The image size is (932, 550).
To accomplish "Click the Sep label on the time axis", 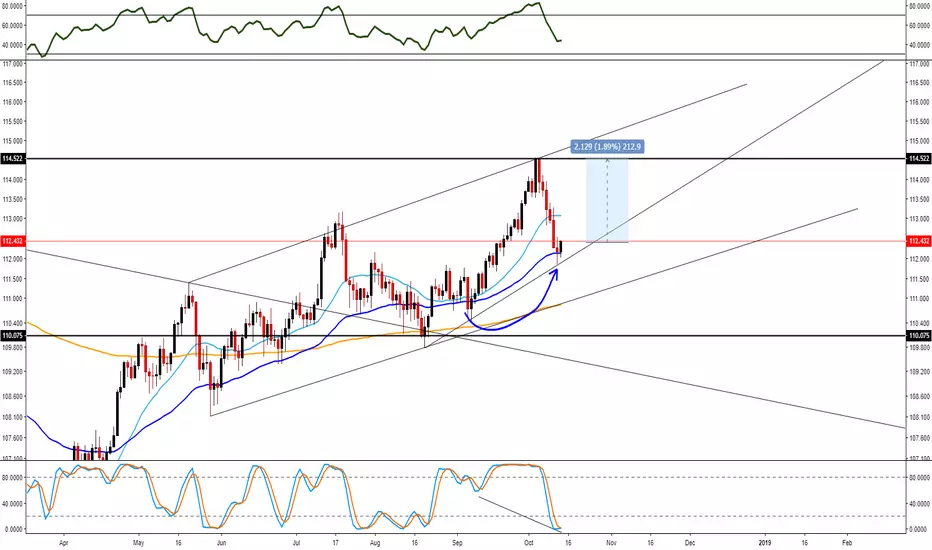I will point(456,542).
